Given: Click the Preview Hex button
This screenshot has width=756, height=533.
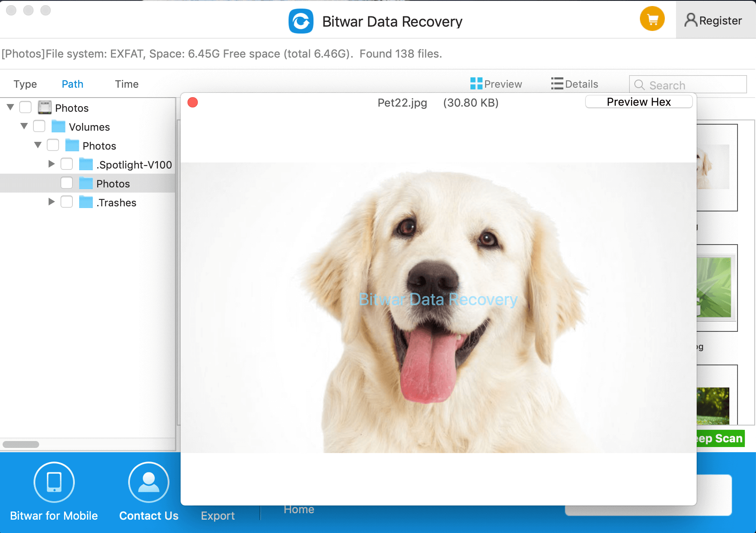Looking at the screenshot, I should pyautogui.click(x=639, y=102).
